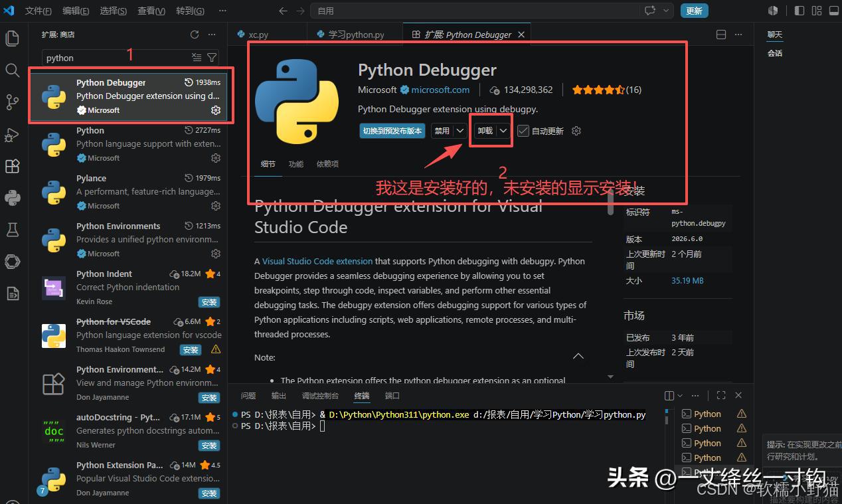Install the Python Indent extension
Screen dimensions: 842x504
(209, 302)
